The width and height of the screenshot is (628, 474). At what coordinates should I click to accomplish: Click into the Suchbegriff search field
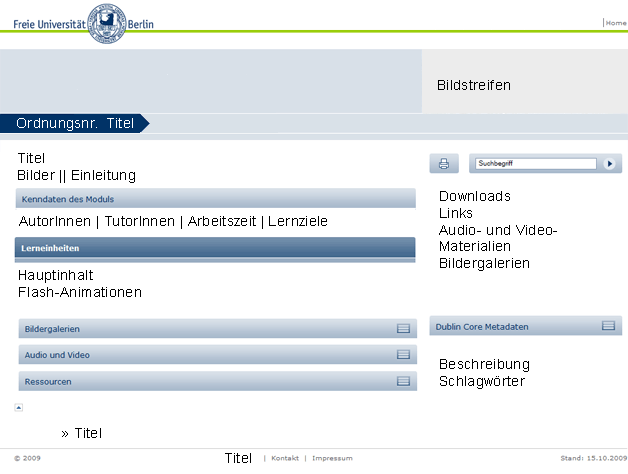536,163
